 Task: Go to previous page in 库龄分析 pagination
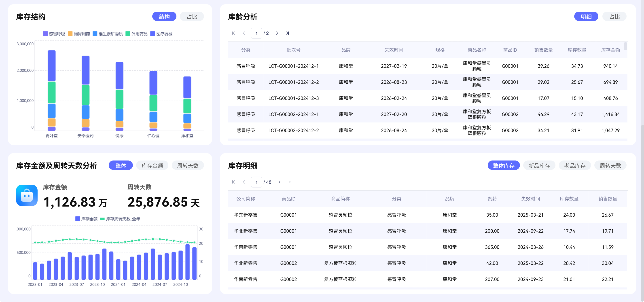coord(244,33)
